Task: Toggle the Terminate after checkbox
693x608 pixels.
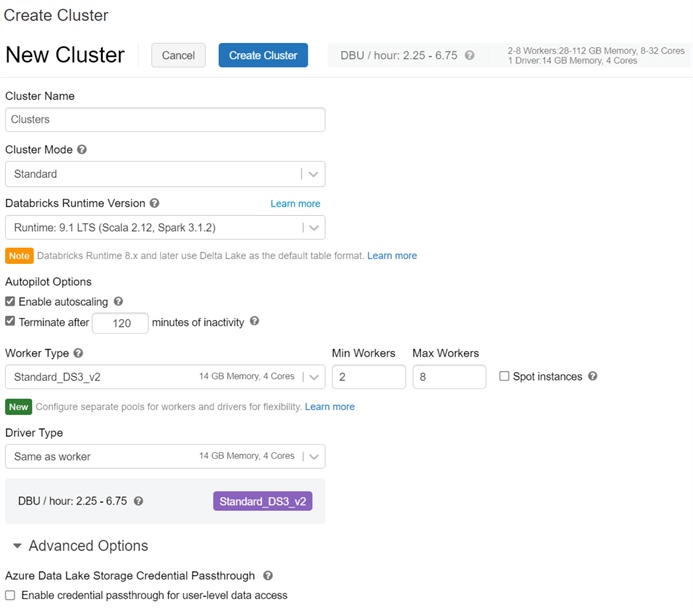Action: pyautogui.click(x=10, y=322)
